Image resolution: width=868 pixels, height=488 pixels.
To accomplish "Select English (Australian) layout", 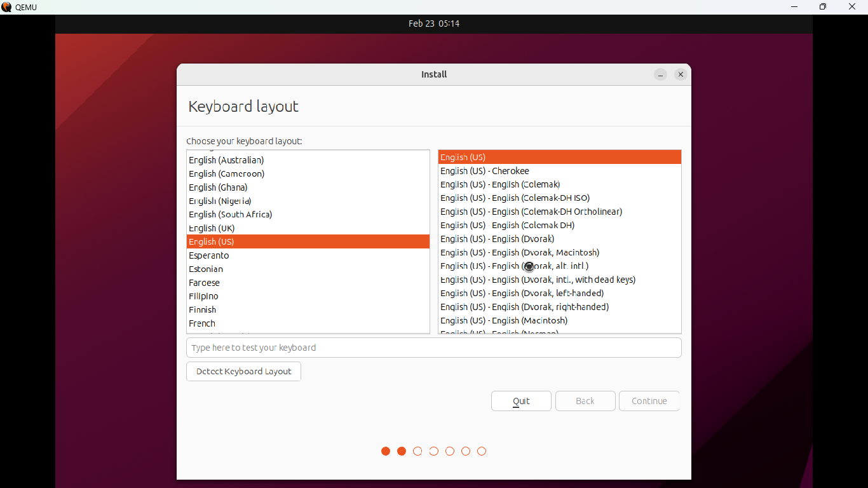I will pos(308,160).
